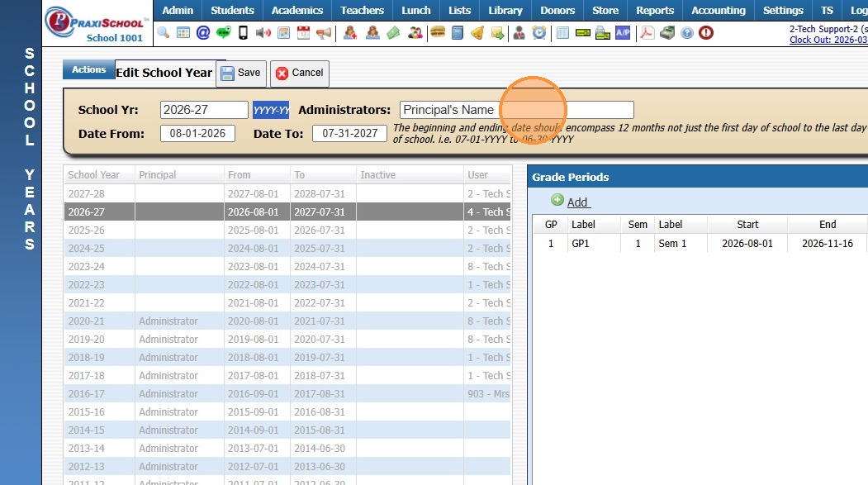Select the 2020-21 school year row
This screenshot has height=485, width=868.
(287, 321)
